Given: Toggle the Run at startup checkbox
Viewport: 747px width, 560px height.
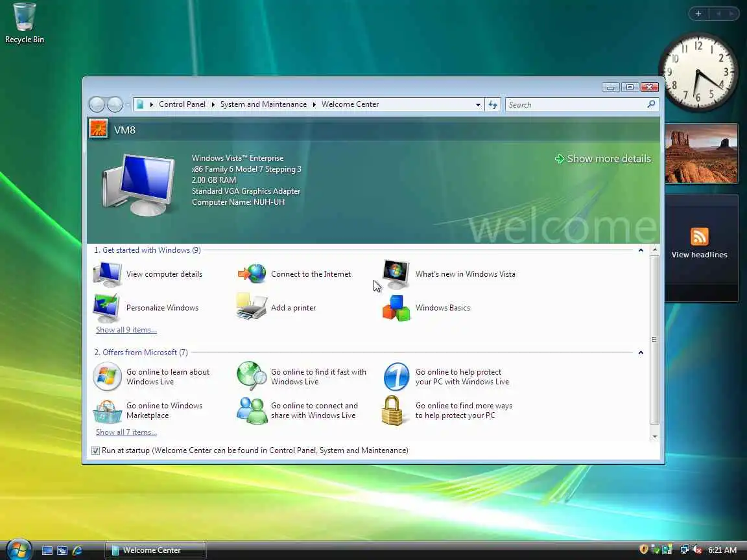Looking at the screenshot, I should pos(95,450).
